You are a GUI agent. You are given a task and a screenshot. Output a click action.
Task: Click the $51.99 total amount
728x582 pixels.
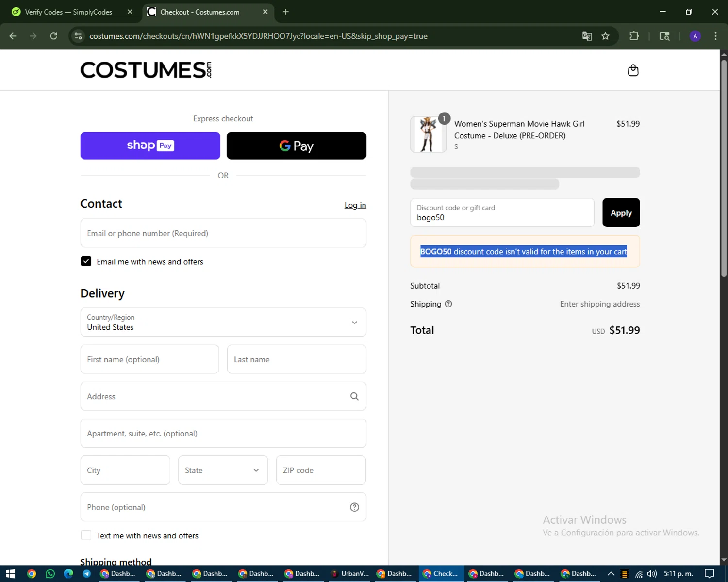pos(625,330)
